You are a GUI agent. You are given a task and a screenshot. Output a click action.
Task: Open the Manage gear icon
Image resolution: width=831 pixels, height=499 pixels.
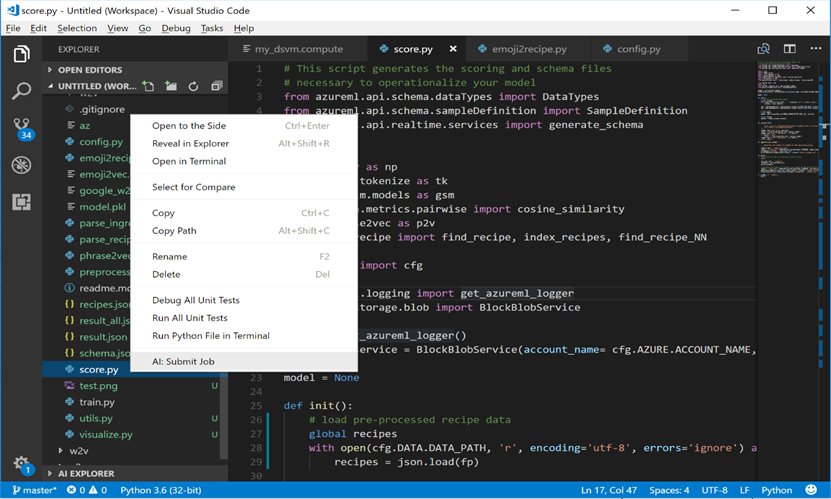click(21, 465)
